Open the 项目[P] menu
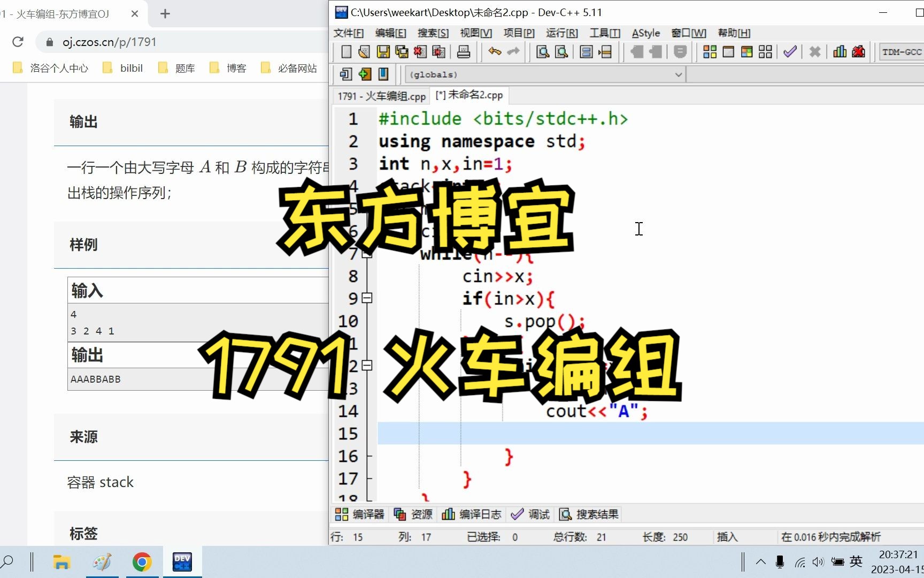This screenshot has height=578, width=924. pyautogui.click(x=519, y=33)
